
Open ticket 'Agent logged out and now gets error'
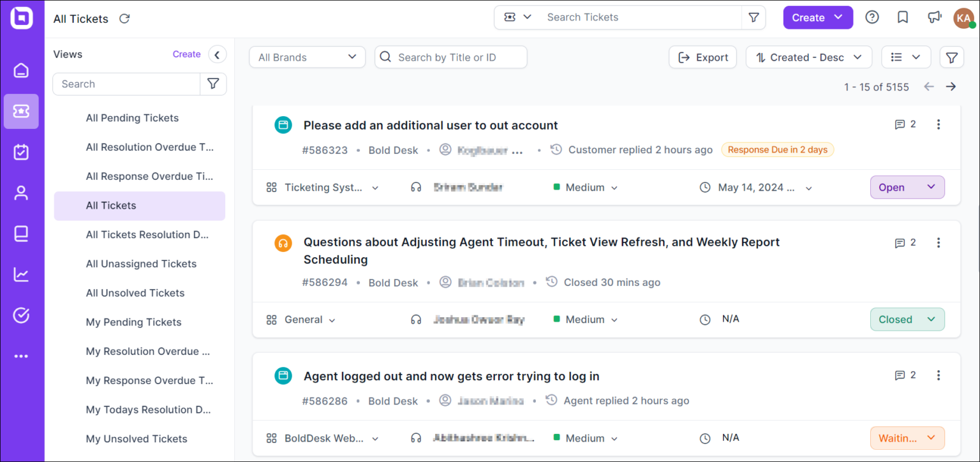[451, 376]
